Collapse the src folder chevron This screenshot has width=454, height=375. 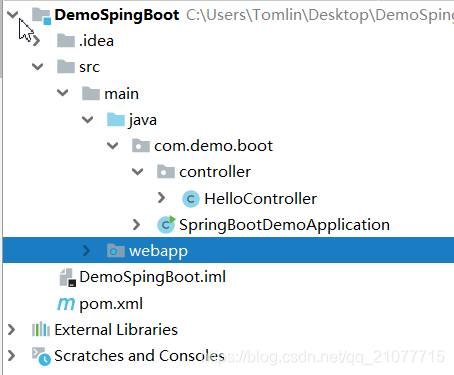point(37,67)
